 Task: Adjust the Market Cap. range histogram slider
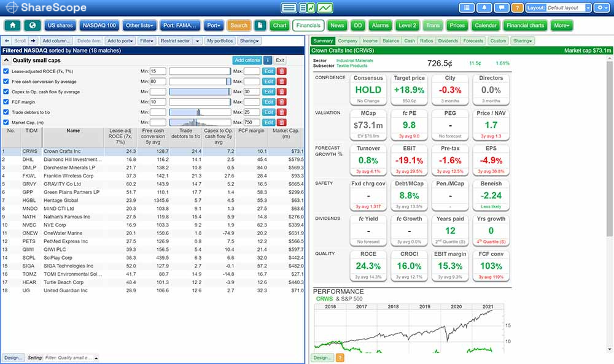pyautogui.click(x=200, y=122)
